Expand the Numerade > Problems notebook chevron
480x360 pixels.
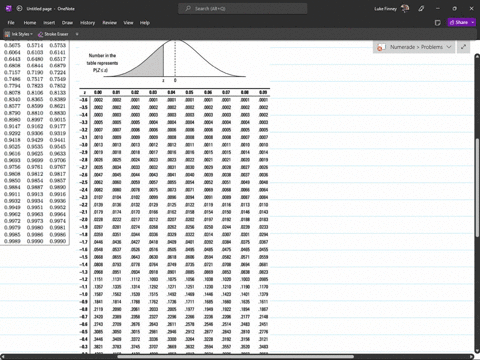coord(449,47)
